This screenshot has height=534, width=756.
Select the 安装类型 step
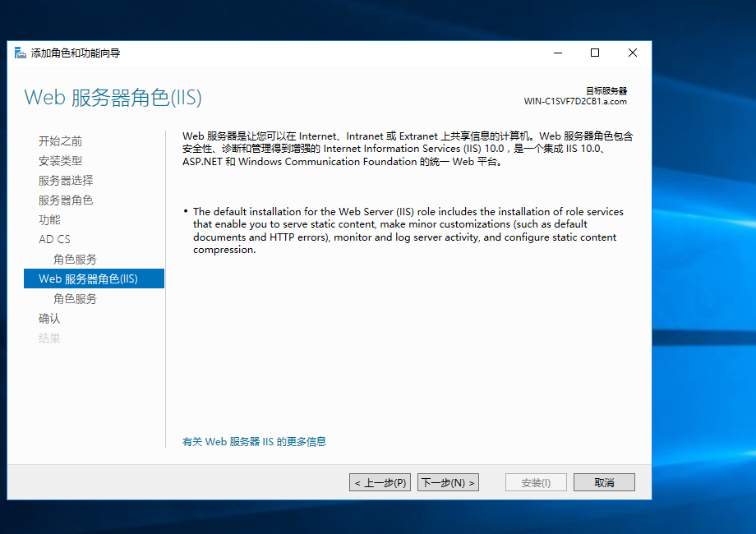[x=60, y=160]
